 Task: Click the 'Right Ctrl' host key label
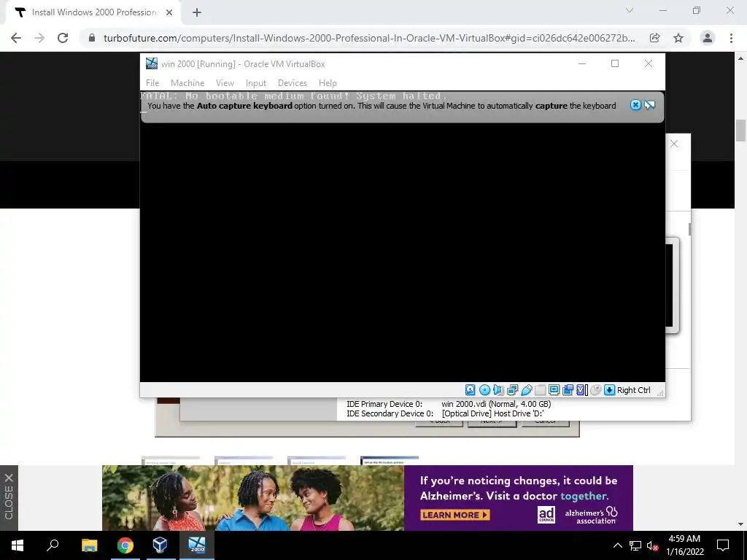click(x=634, y=390)
